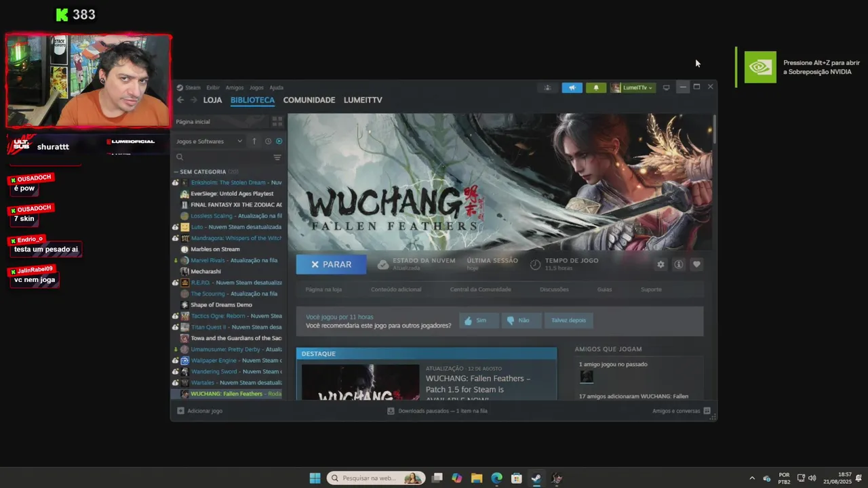Select Lossless Scaling in the list

click(228, 216)
